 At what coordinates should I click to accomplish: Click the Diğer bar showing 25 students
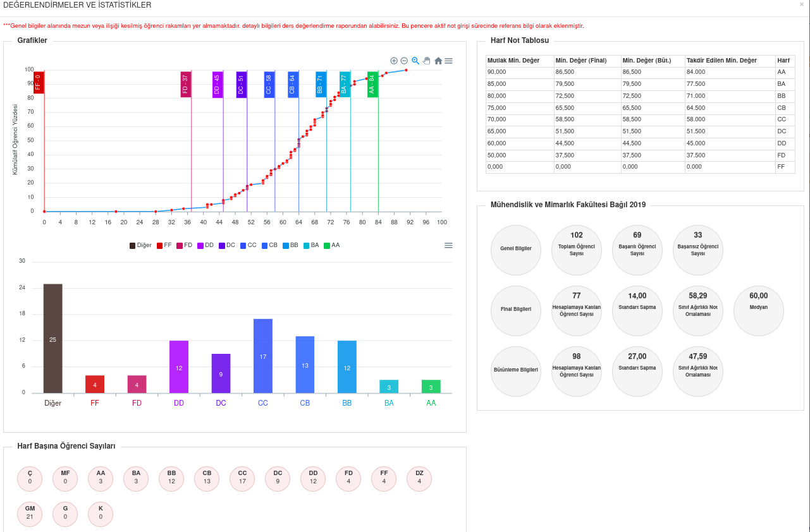[53, 339]
